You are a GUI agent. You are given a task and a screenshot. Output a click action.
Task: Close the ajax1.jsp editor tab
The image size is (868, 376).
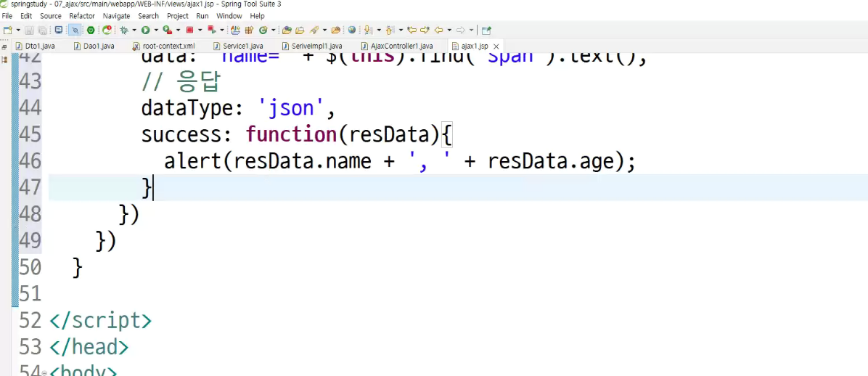[x=496, y=46]
